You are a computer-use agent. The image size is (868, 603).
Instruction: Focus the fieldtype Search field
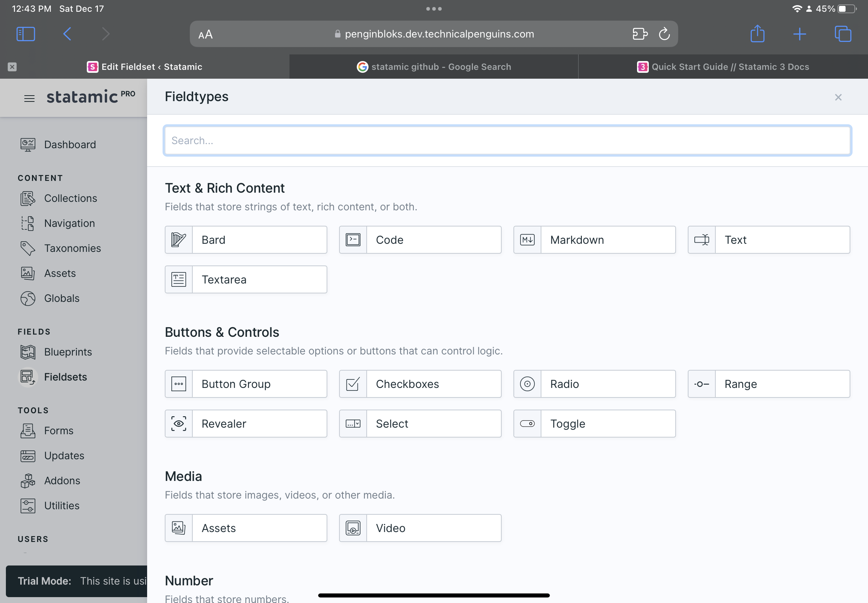(508, 140)
